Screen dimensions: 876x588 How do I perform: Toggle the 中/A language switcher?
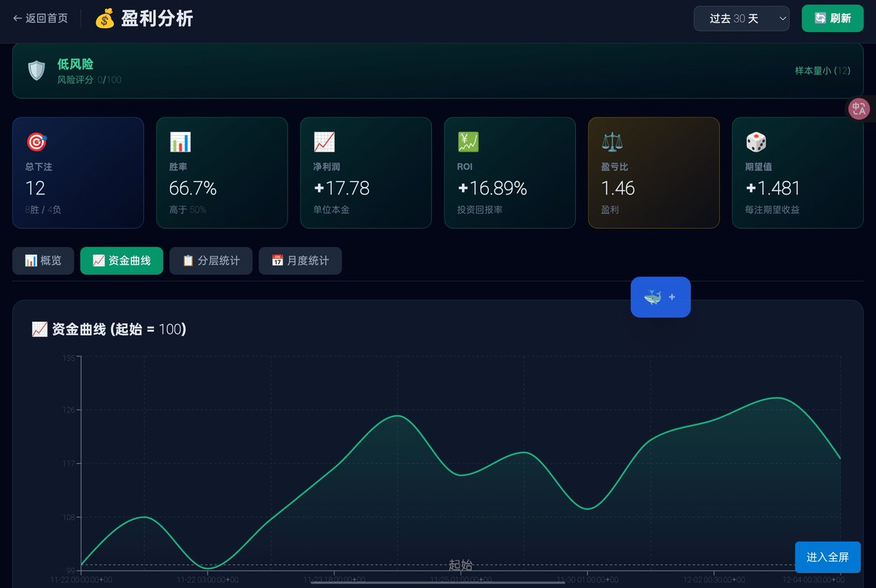tap(858, 109)
